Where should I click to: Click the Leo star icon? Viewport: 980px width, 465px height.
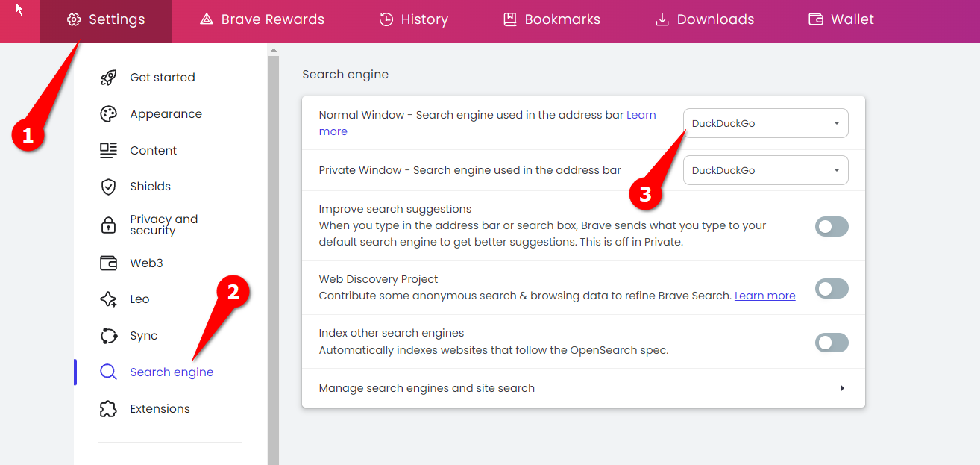[x=108, y=299]
